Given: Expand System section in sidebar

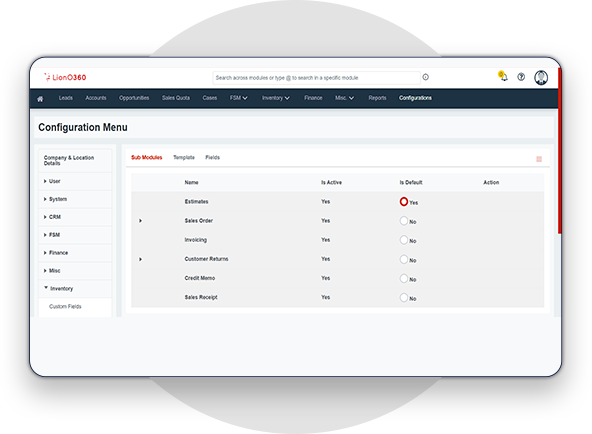Looking at the screenshot, I should [x=75, y=199].
